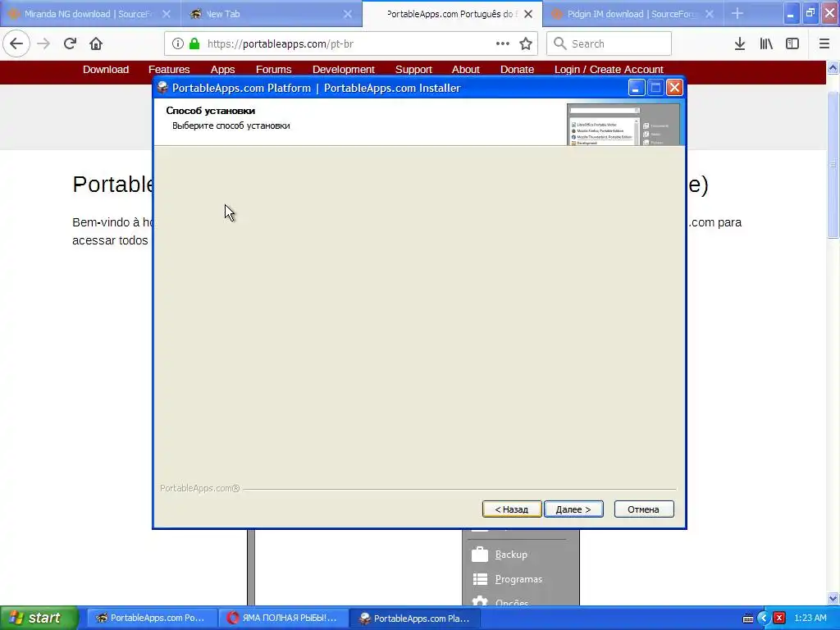This screenshot has height=630, width=840.
Task: Open the Development site menu
Action: 344,69
